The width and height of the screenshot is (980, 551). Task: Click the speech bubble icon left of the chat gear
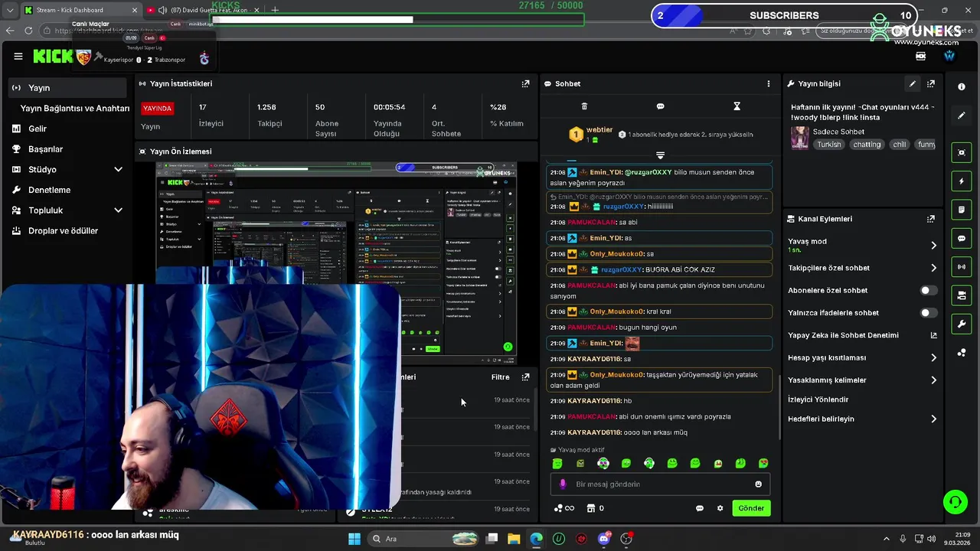pos(699,508)
